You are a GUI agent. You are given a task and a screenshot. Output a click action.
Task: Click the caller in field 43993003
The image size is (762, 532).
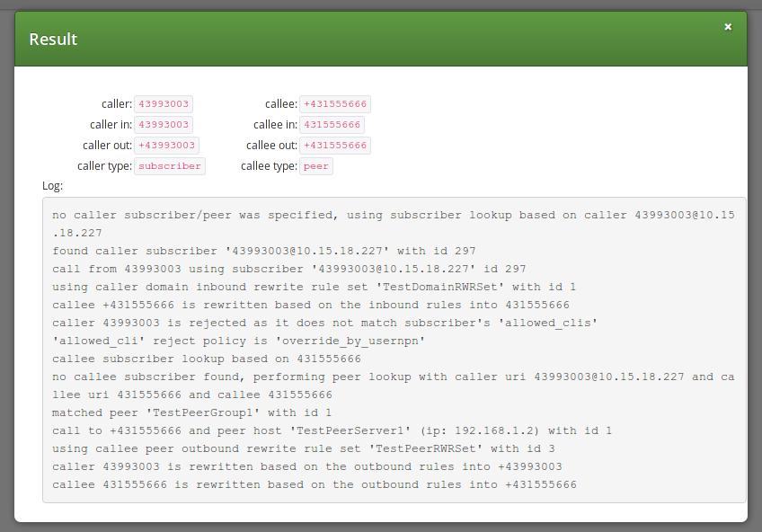[164, 124]
